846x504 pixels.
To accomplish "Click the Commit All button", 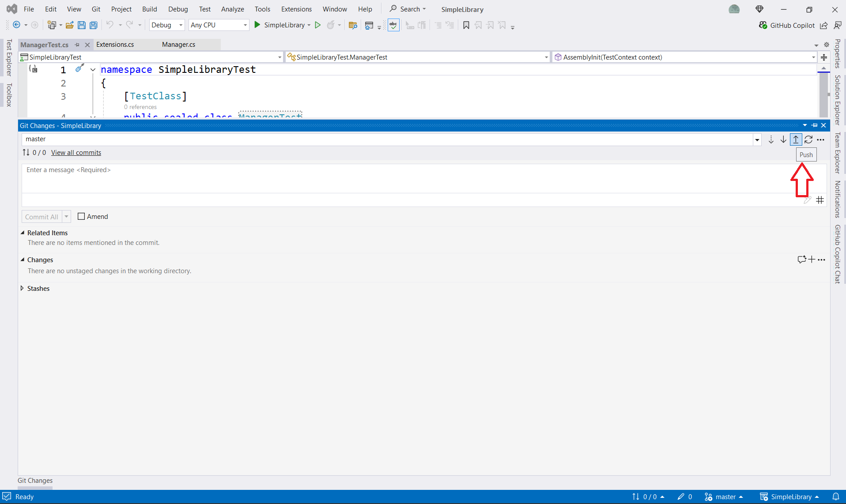I will click(x=42, y=216).
